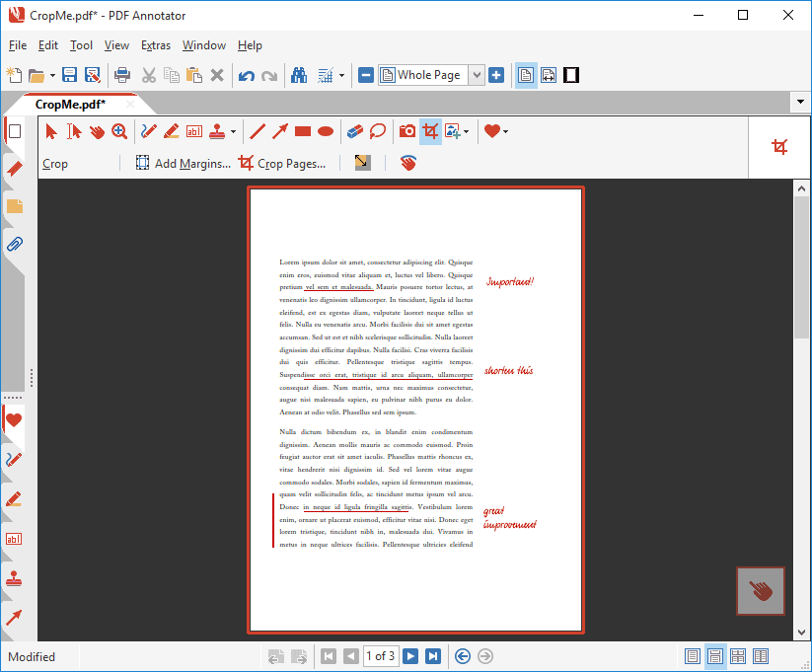The height and width of the screenshot is (672, 812).
Task: Select the Zoom magnifier tool
Action: (x=118, y=130)
